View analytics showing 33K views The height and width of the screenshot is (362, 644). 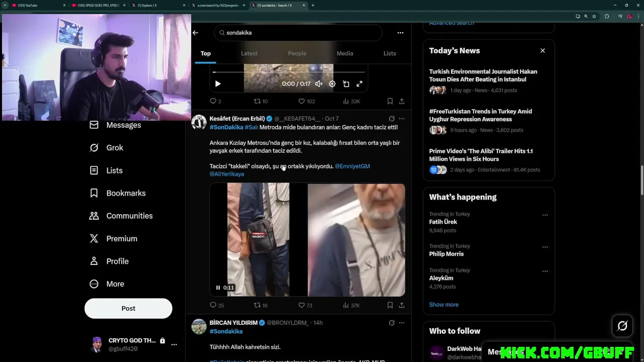pyautogui.click(x=351, y=101)
